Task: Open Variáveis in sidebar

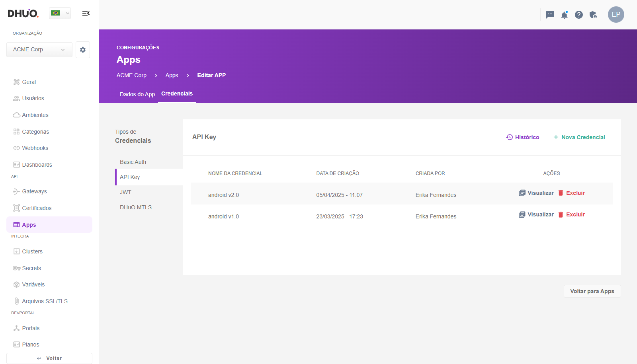Action: [49, 284]
